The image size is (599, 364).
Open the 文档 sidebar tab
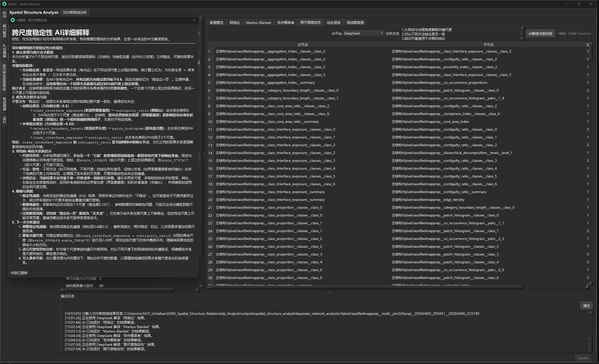[x=4, y=120]
